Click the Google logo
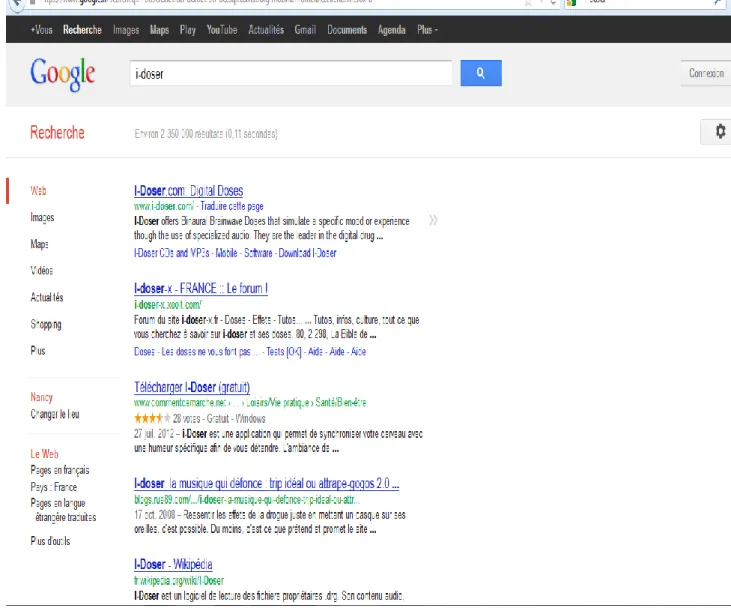731x608 pixels. tap(62, 74)
